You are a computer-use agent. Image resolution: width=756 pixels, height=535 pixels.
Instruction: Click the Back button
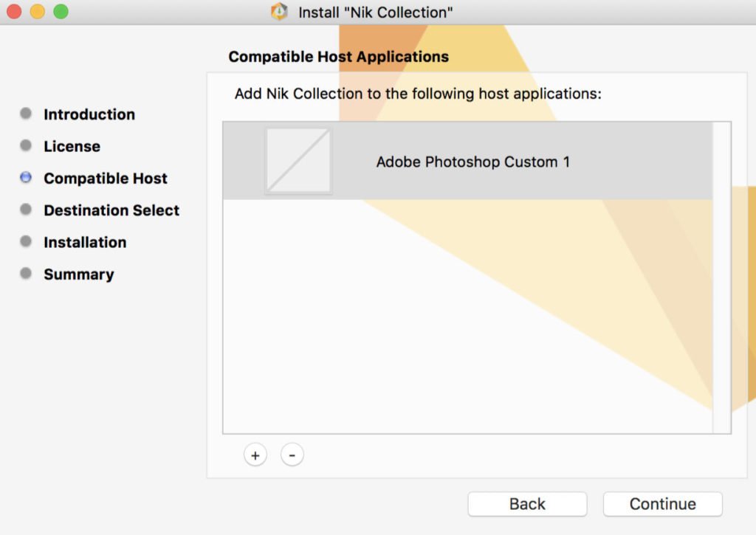point(527,504)
